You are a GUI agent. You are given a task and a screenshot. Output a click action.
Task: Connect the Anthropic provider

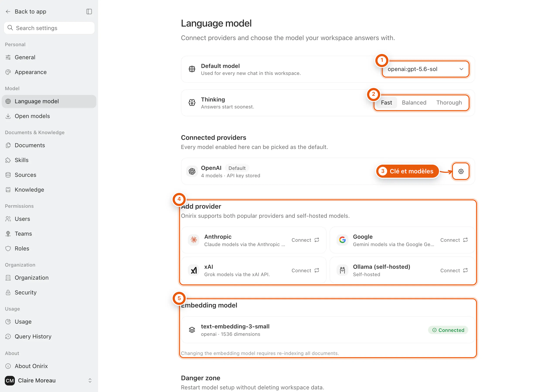[x=305, y=240]
